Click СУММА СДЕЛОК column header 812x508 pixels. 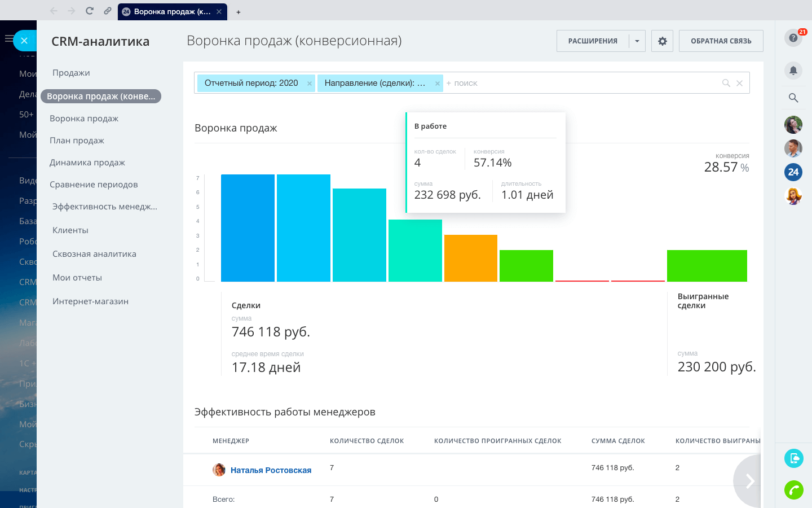coord(618,441)
